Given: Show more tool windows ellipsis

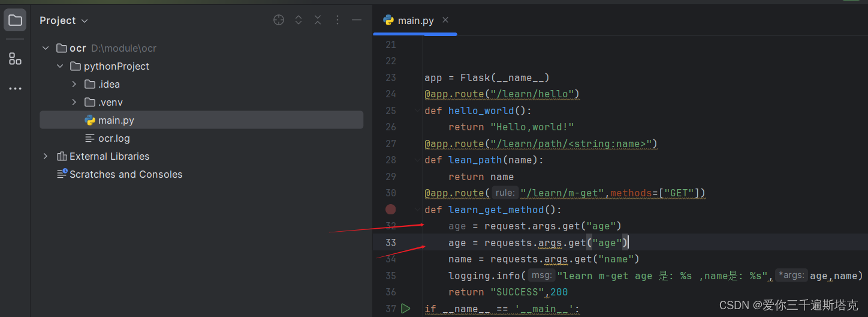Looking at the screenshot, I should pos(15,89).
